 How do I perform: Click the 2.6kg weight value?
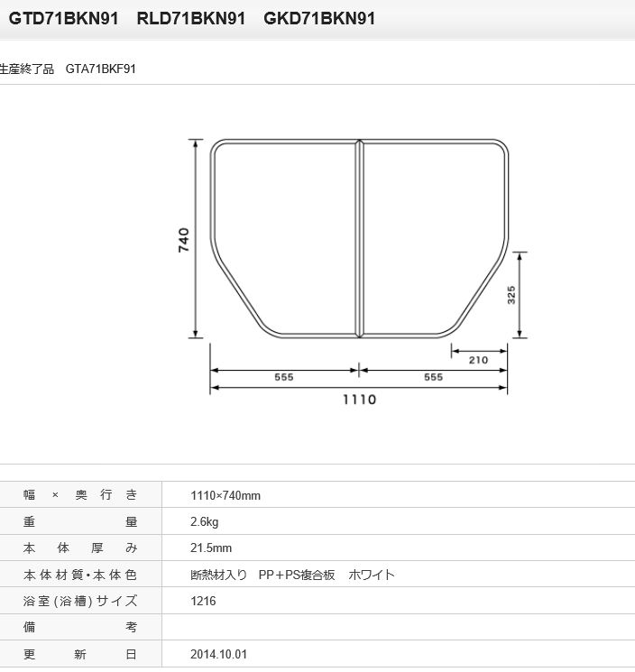click(x=205, y=521)
